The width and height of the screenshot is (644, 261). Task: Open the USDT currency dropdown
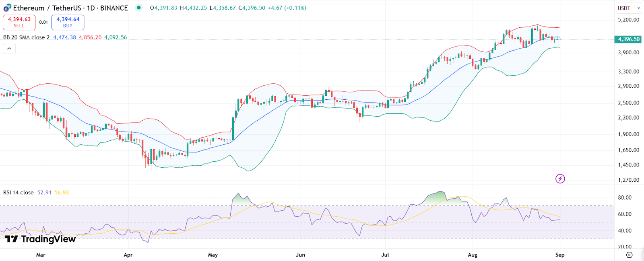628,8
